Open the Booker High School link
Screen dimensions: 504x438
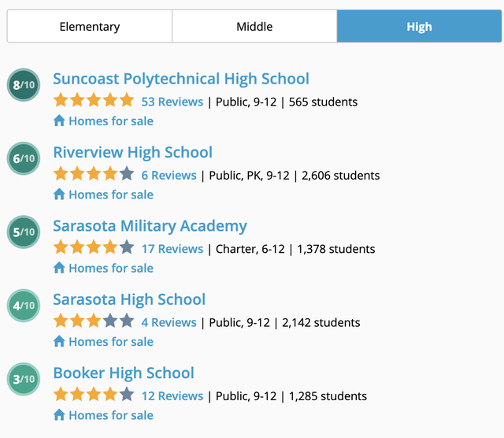click(124, 373)
